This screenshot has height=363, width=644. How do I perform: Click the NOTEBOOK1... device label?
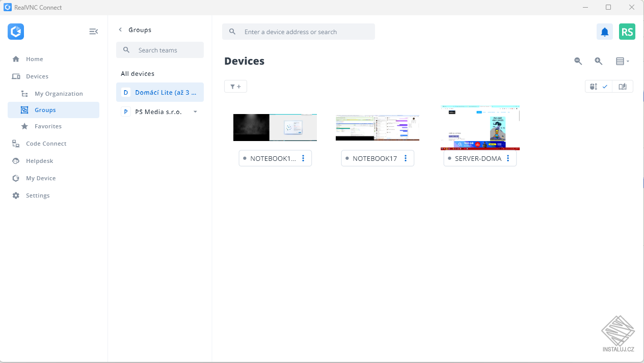tap(273, 158)
